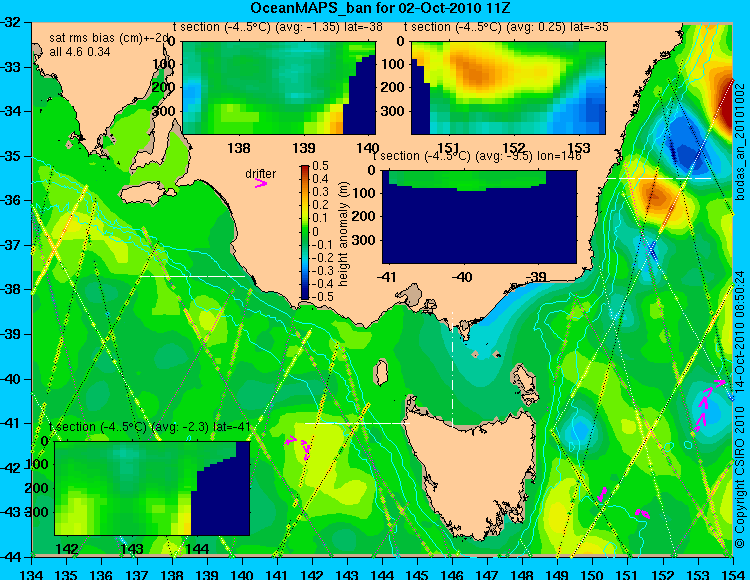Click the '134' longitude axis label
Viewport: 750px width, 580px height.
(33, 574)
